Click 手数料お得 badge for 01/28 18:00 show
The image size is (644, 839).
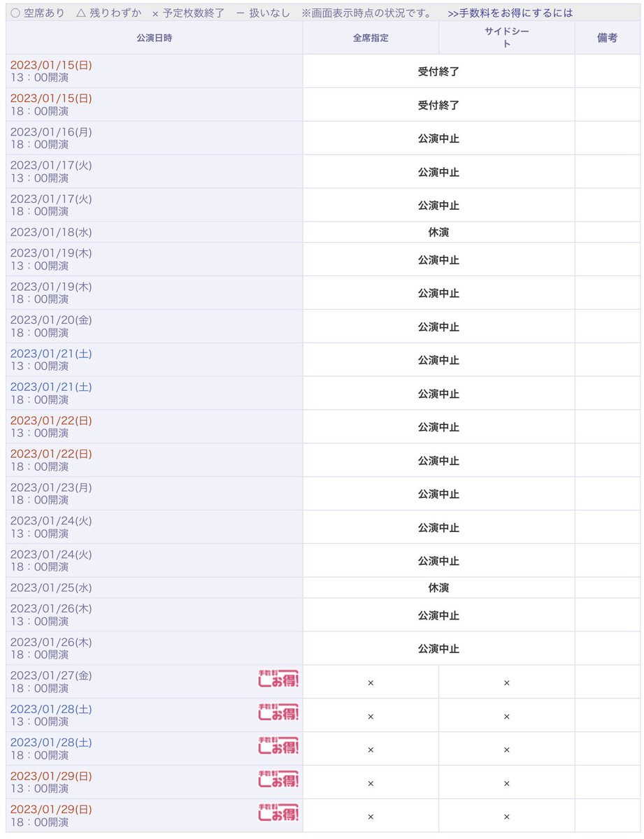(278, 745)
